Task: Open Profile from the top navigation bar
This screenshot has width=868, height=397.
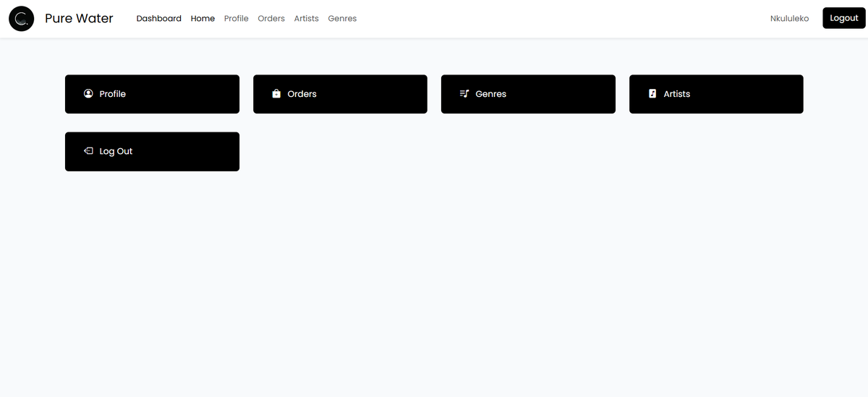Action: pos(237,19)
